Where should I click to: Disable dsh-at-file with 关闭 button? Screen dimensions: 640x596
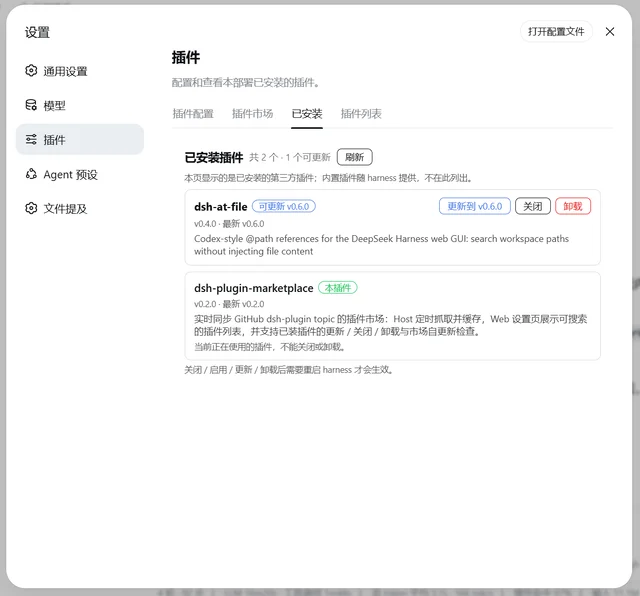point(533,206)
